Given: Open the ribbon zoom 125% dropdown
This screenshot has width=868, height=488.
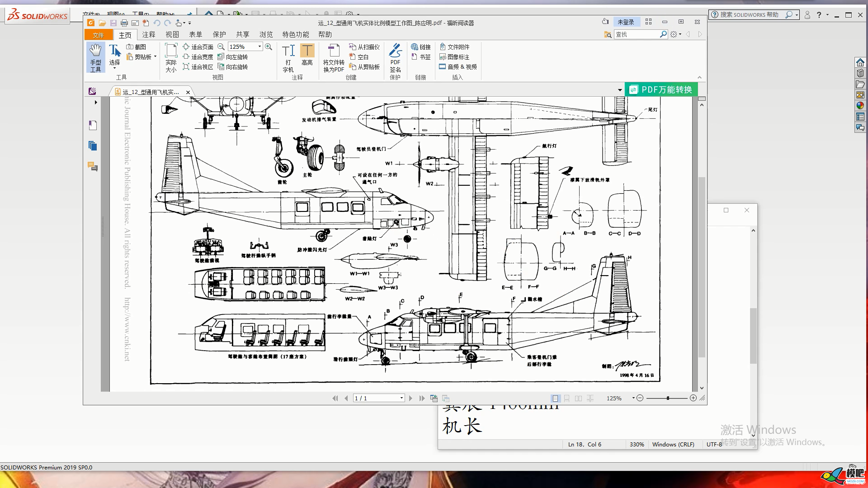Looking at the screenshot, I should [x=259, y=47].
